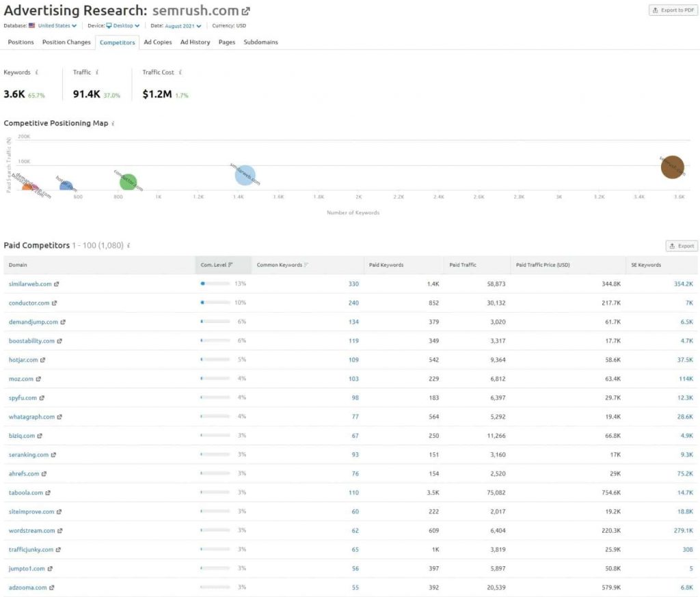Open wordstream.com external link icon
Image resolution: width=700 pixels, height=597 pixels.
[60, 531]
